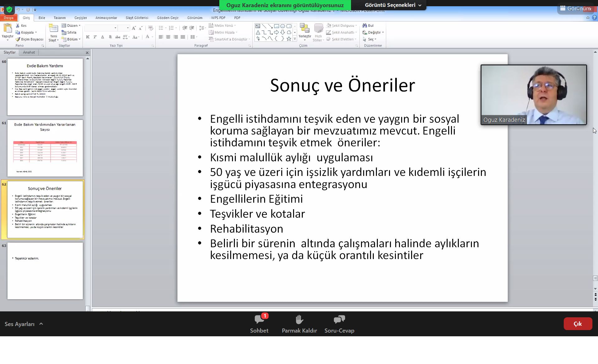Expand Ses Ayarları arrow menu
The height and width of the screenshot is (364, 598).
[41, 324]
